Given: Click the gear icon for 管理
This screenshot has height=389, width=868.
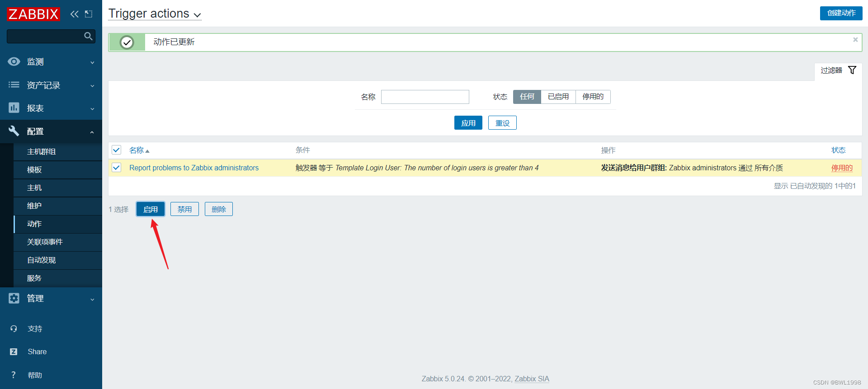Looking at the screenshot, I should click(14, 298).
